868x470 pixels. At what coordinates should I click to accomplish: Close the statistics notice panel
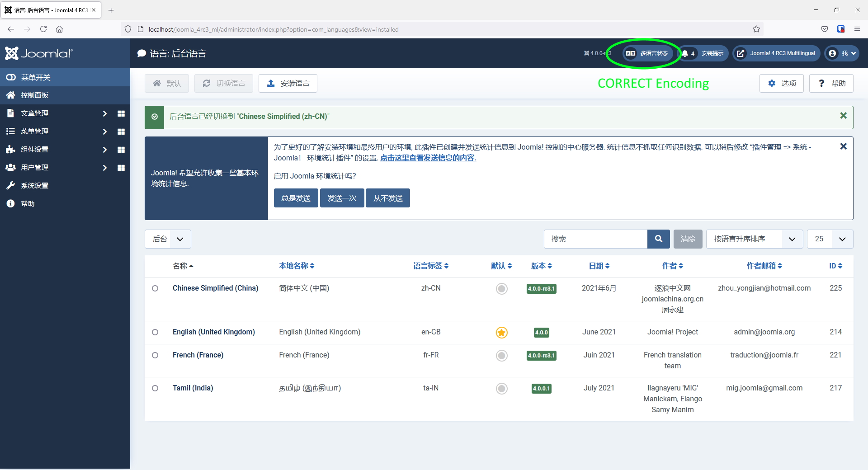[843, 146]
